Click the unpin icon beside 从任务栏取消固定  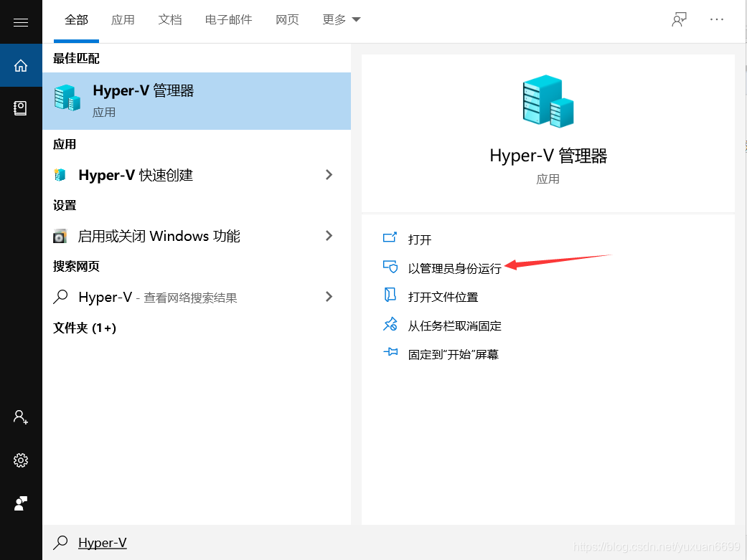390,324
